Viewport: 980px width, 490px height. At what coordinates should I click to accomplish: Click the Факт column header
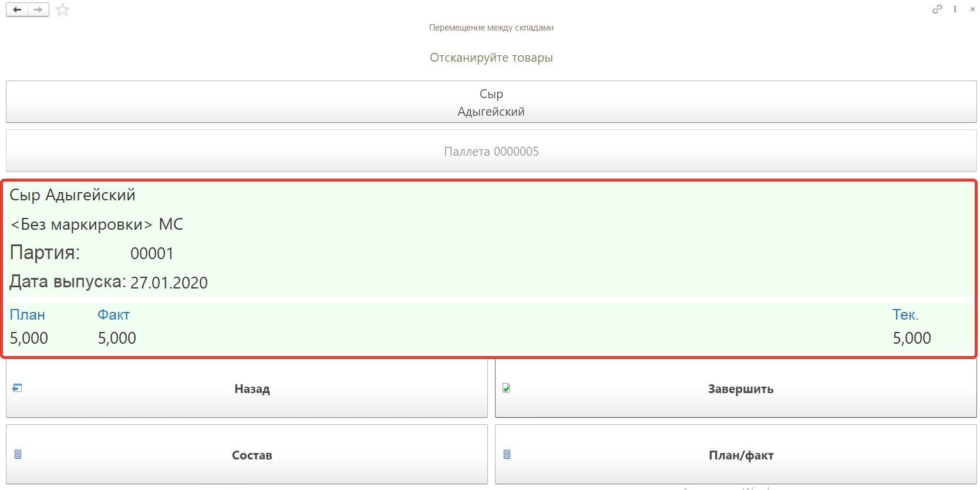pos(113,315)
